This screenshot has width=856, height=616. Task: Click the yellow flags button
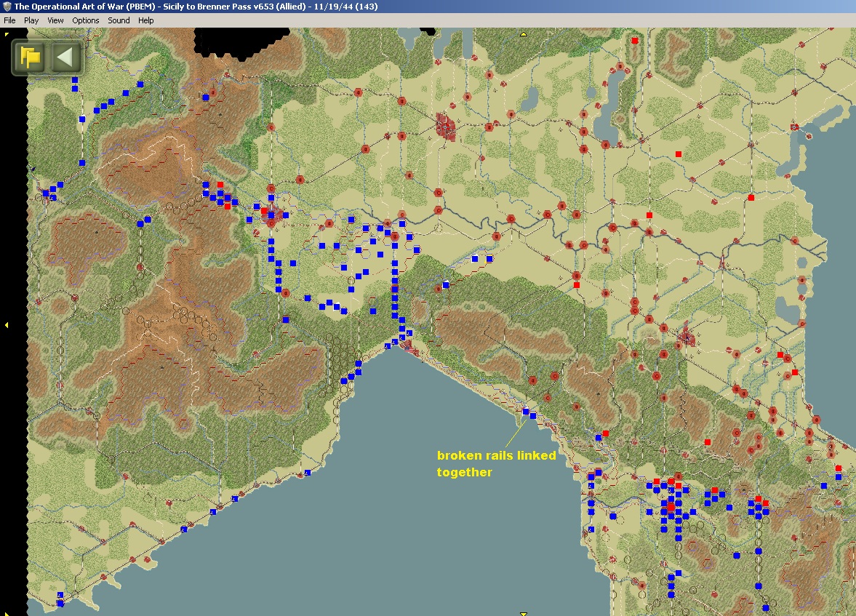point(30,57)
